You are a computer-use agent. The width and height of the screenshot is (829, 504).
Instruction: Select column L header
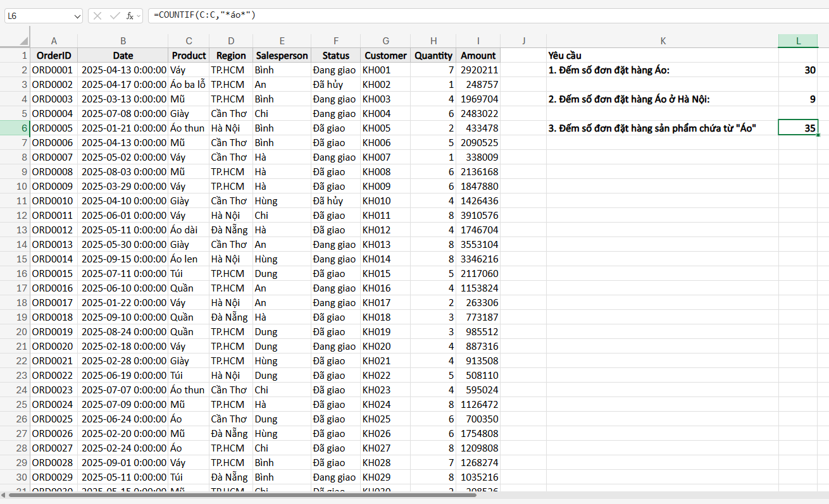tap(798, 41)
